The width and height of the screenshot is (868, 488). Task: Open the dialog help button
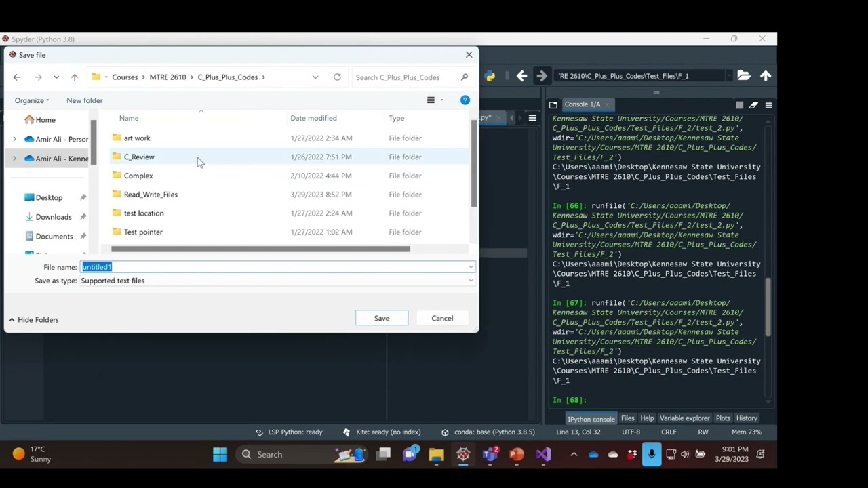pyautogui.click(x=465, y=100)
